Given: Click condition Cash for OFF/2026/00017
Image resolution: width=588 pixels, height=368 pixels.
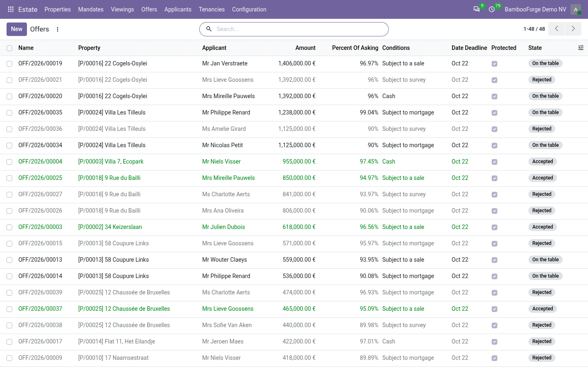Looking at the screenshot, I should tap(389, 341).
